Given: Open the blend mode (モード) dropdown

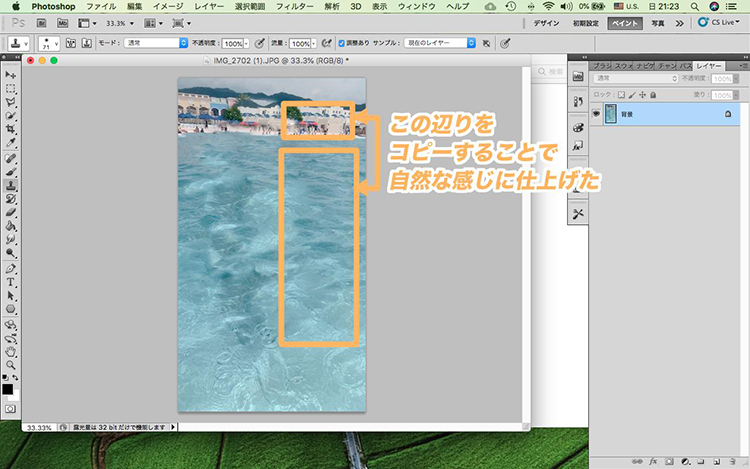Looking at the screenshot, I should click(156, 43).
